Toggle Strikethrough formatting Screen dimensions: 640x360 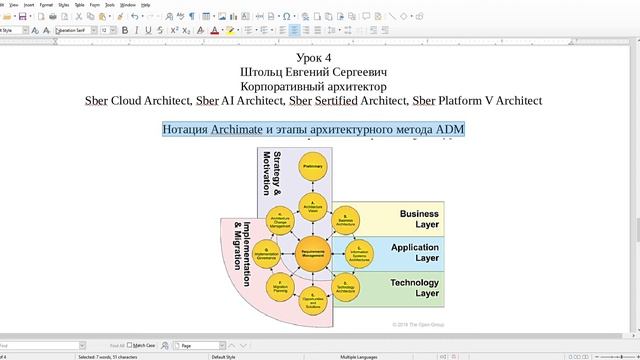tap(160, 30)
